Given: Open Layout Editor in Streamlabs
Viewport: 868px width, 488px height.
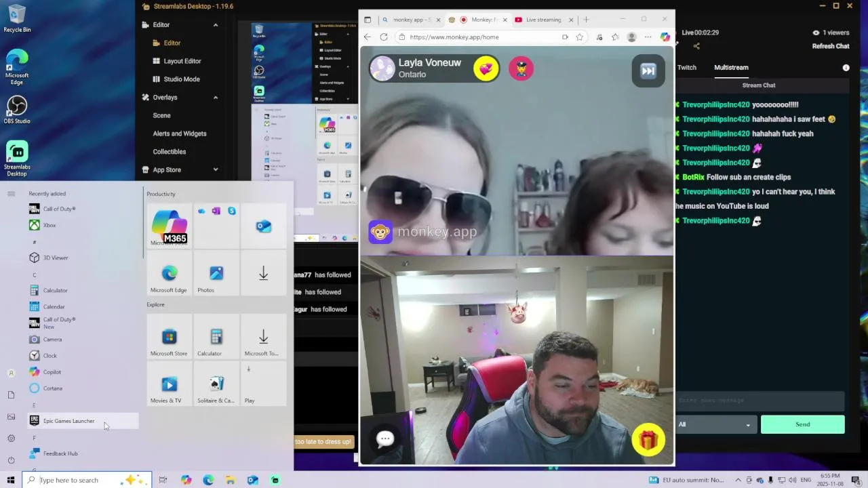Looking at the screenshot, I should point(182,61).
